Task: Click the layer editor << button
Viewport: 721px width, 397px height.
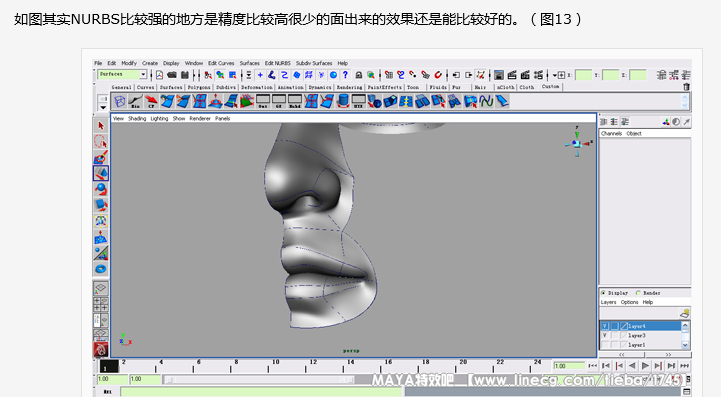Action: [622, 355]
